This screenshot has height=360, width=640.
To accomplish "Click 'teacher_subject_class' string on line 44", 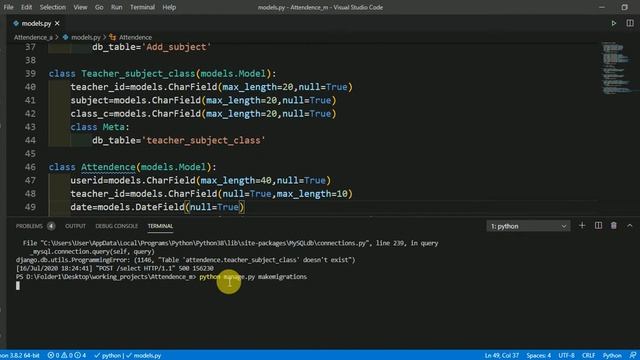I will pos(203,140).
